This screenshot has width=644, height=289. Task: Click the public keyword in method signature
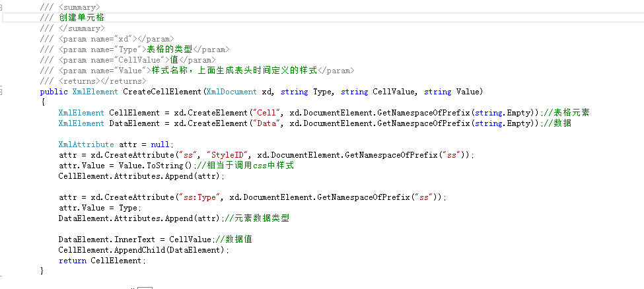click(54, 92)
